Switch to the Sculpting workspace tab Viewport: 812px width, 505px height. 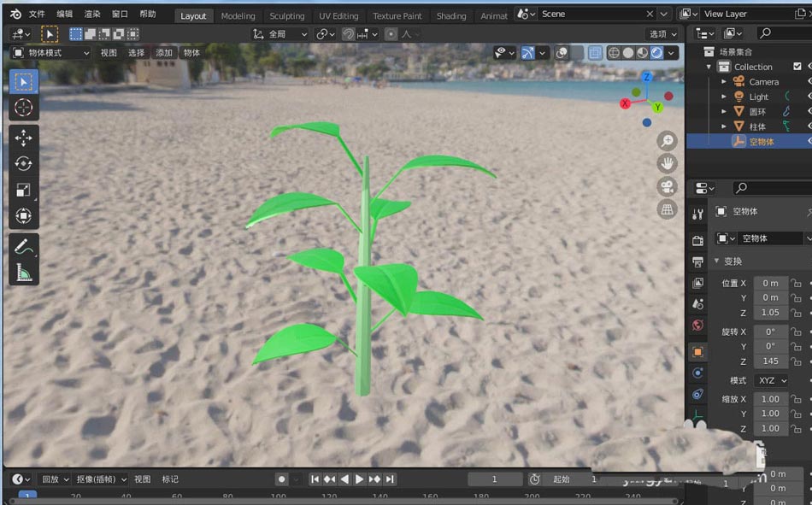(x=287, y=16)
